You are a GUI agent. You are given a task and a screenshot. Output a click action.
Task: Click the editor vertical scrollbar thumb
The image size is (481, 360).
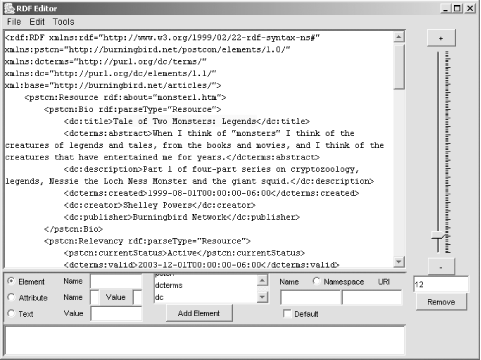click(399, 67)
